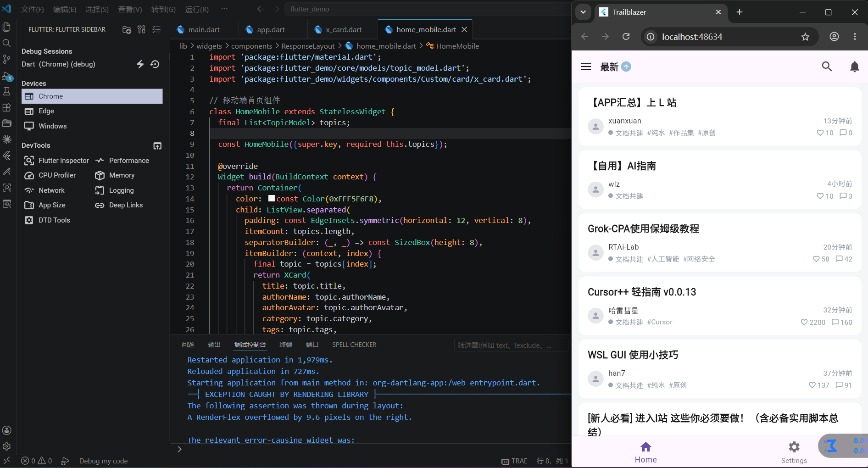Screen dimensions: 868x468
Task: Open the Flutter sidebar icon in activity bar
Action: click(x=7, y=156)
